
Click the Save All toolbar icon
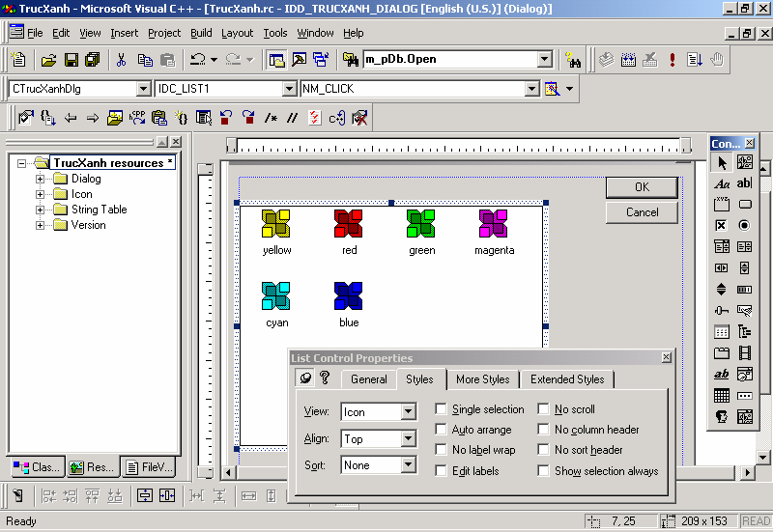93,60
